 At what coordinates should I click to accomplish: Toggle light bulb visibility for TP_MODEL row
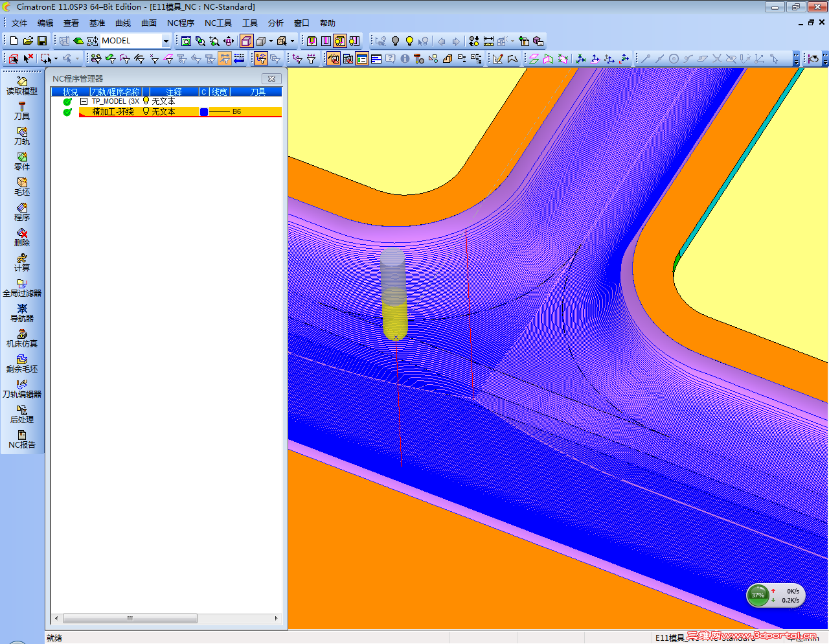coord(146,101)
